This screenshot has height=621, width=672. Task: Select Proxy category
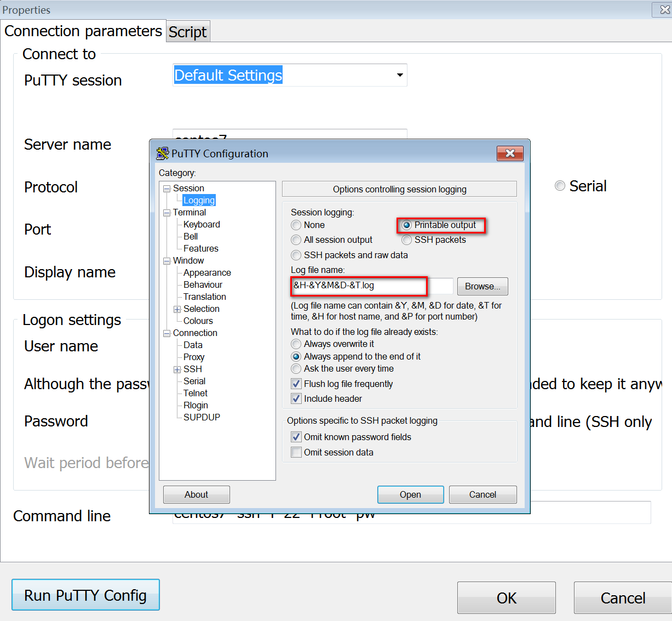coord(194,357)
